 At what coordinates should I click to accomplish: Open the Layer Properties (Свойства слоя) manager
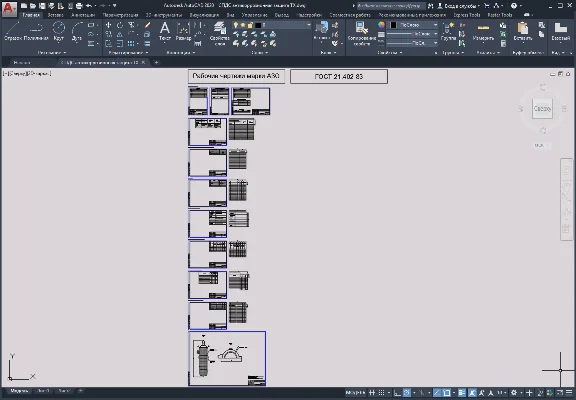[220, 34]
